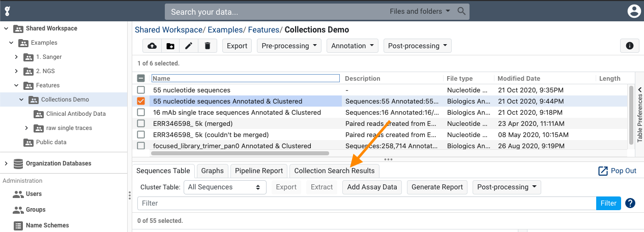The width and height of the screenshot is (644, 232).
Task: Toggle the select-all header checkbox
Action: click(141, 79)
